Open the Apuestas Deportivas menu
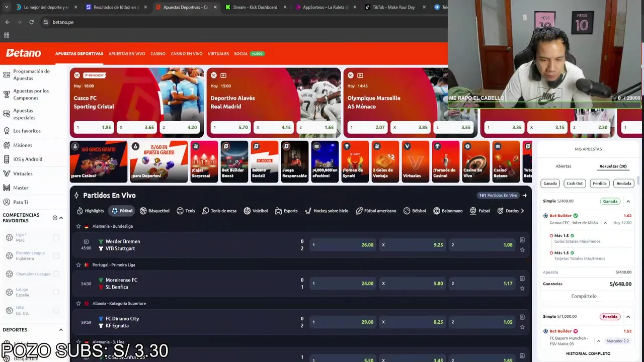The image size is (644, 362). click(x=79, y=54)
